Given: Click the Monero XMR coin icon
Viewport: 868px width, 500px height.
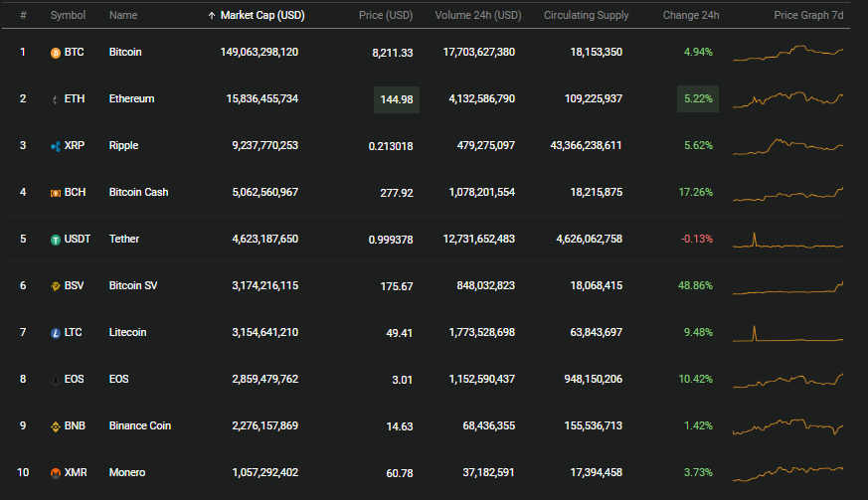Looking at the screenshot, I should click(56, 473).
